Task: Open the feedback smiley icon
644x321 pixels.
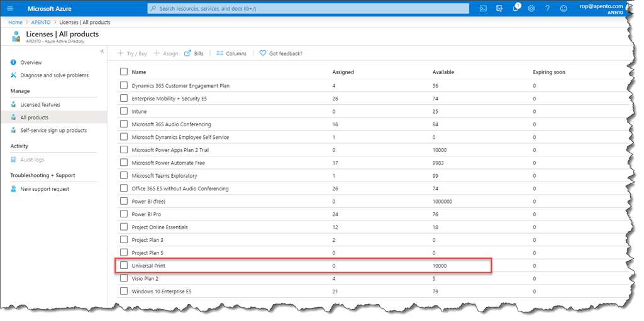Action: pyautogui.click(x=563, y=8)
